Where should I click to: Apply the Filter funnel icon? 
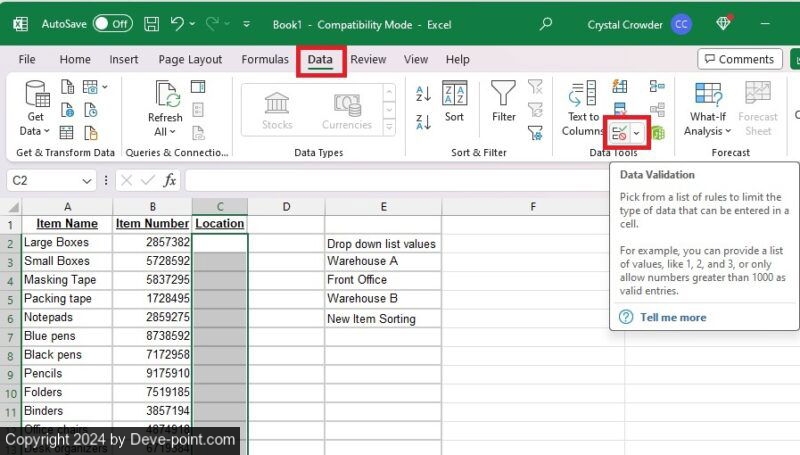(504, 102)
